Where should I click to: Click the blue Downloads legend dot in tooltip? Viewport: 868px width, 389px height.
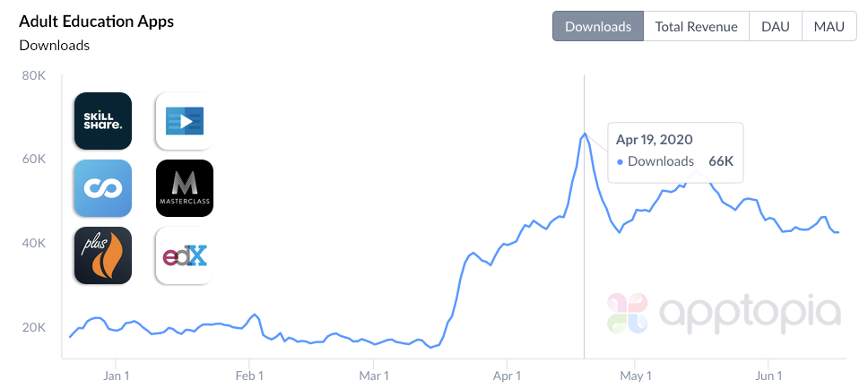[620, 162]
